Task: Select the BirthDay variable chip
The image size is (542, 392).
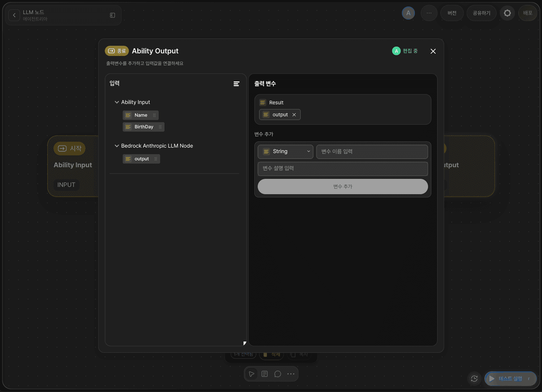Action: [144, 127]
